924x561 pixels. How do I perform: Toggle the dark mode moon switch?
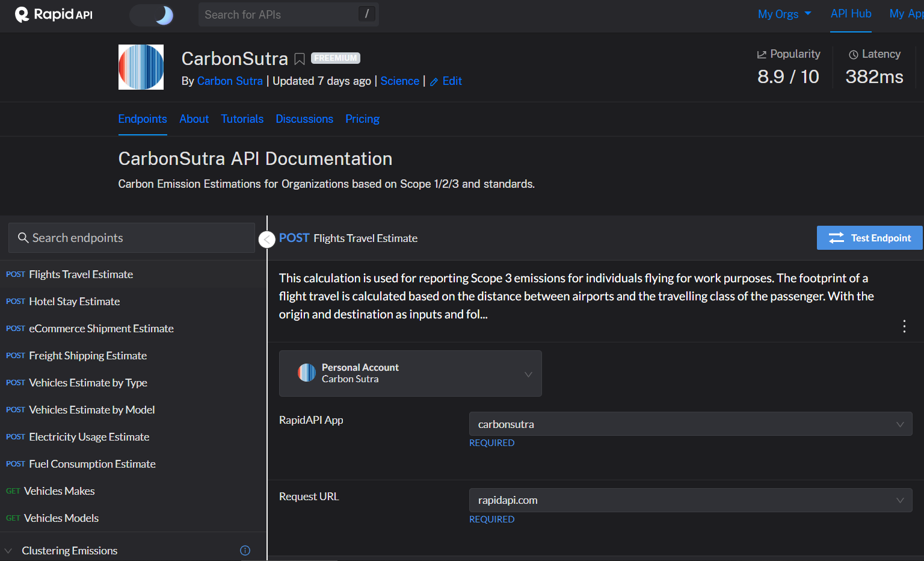(x=152, y=15)
